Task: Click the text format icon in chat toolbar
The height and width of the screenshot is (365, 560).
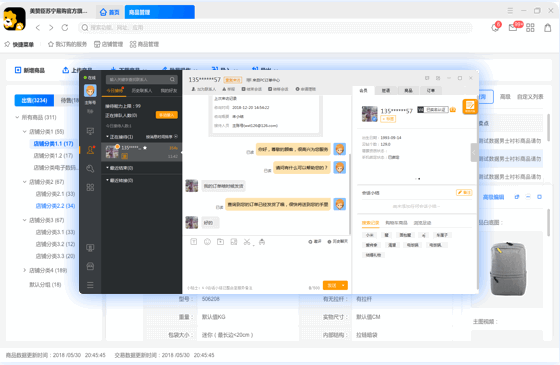Action: pyautogui.click(x=194, y=242)
